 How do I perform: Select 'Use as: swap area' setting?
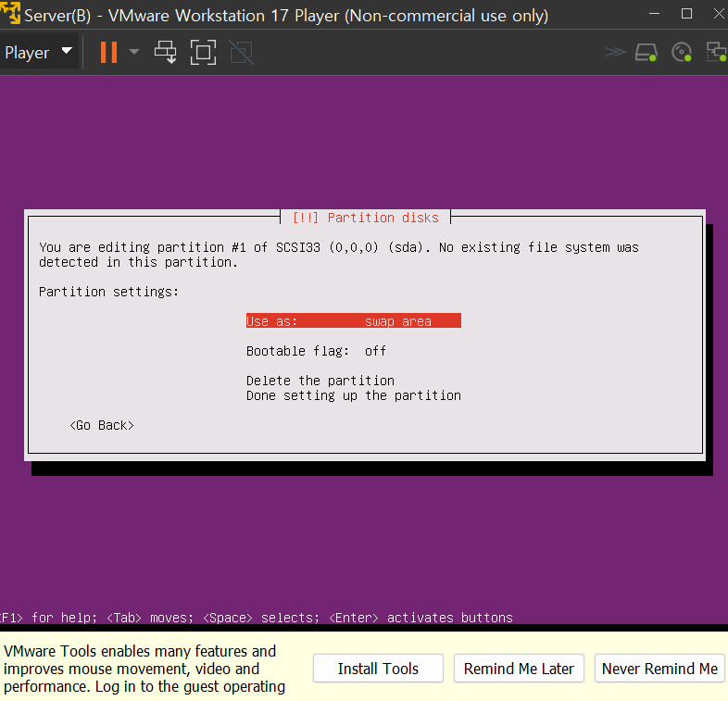pyautogui.click(x=353, y=320)
